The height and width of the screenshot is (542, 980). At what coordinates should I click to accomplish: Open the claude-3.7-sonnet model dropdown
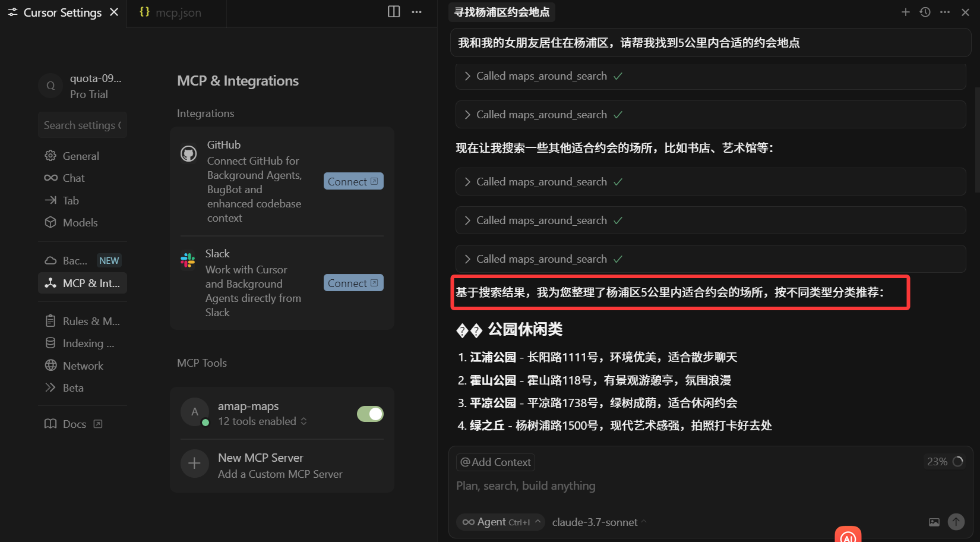point(599,522)
